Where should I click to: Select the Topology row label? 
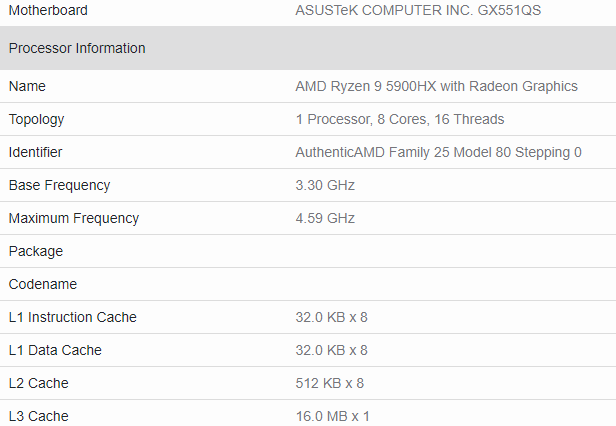(x=36, y=119)
